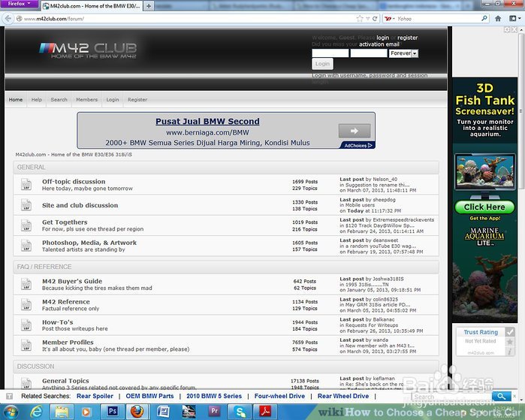Open the Windows Start button
The height and width of the screenshot is (420, 525).
10,412
